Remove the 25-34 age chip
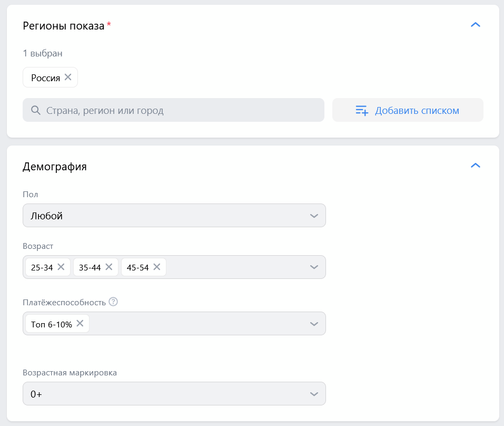The height and width of the screenshot is (426, 504). pyautogui.click(x=61, y=267)
